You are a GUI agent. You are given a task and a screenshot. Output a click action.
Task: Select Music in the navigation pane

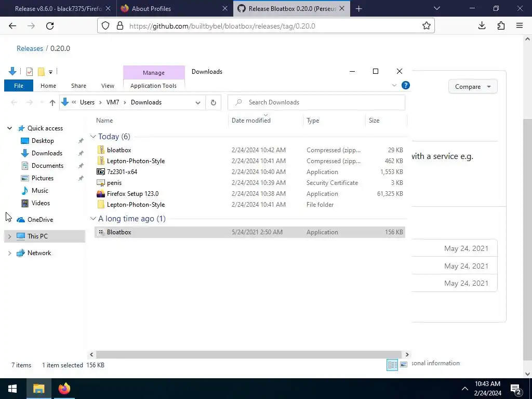pyautogui.click(x=39, y=191)
